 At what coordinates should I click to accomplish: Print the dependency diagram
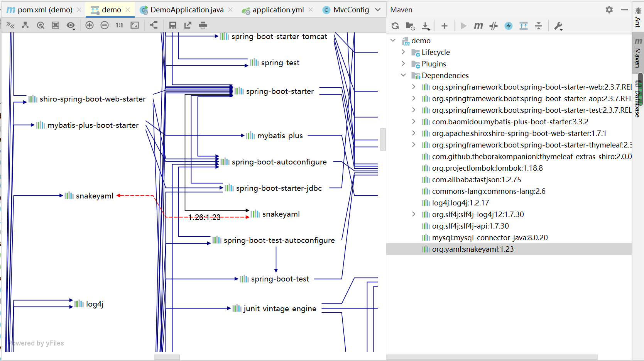click(203, 25)
